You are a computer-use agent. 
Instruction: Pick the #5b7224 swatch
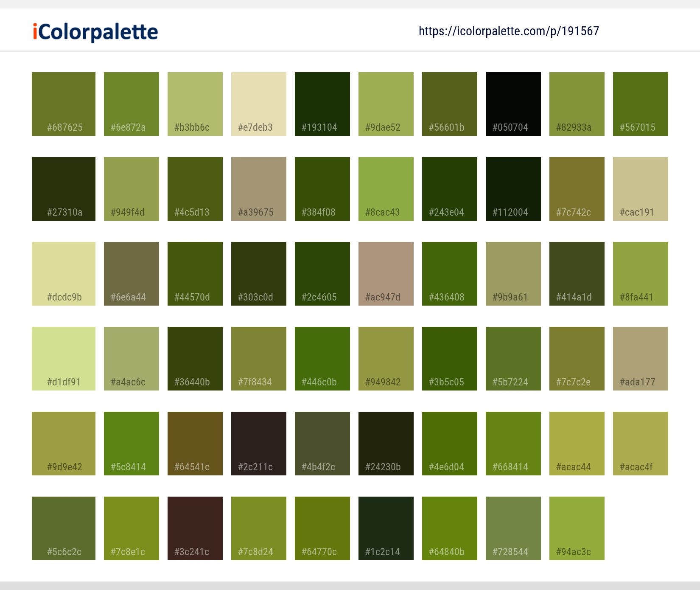tap(513, 359)
